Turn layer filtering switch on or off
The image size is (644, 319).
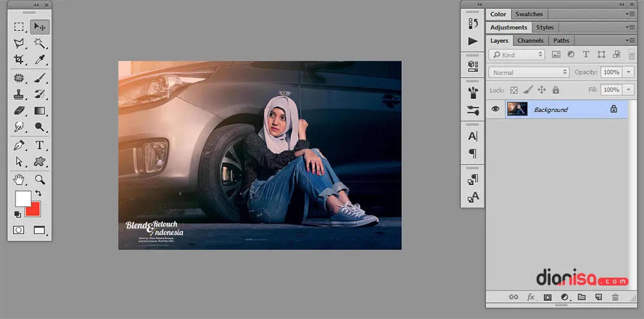click(x=632, y=55)
